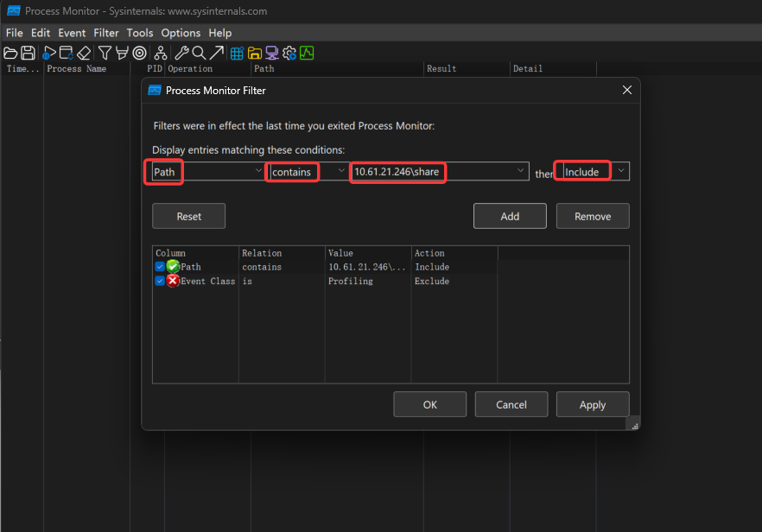Click the Include Process target icon
The image size is (762, 532).
(139, 54)
